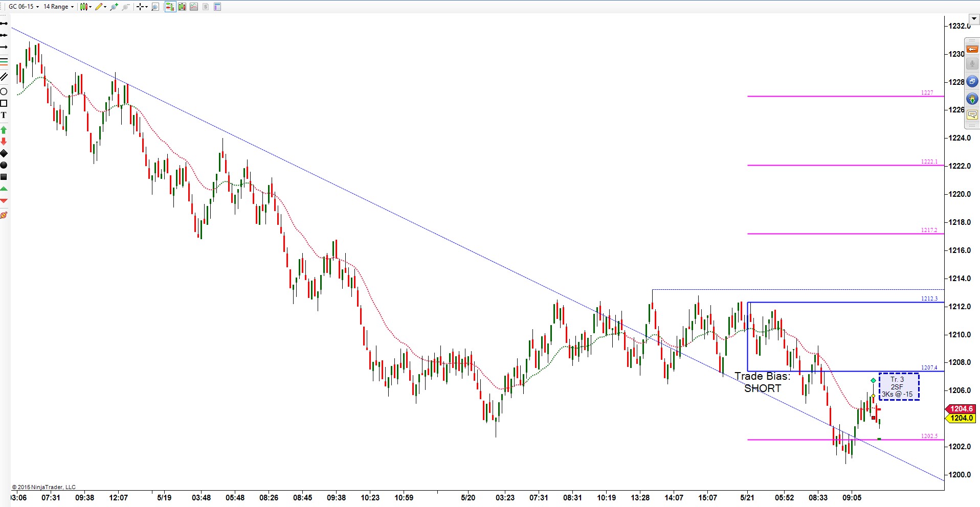Expand the drawing tools dropdown arrow
980x507 pixels.
105,7
